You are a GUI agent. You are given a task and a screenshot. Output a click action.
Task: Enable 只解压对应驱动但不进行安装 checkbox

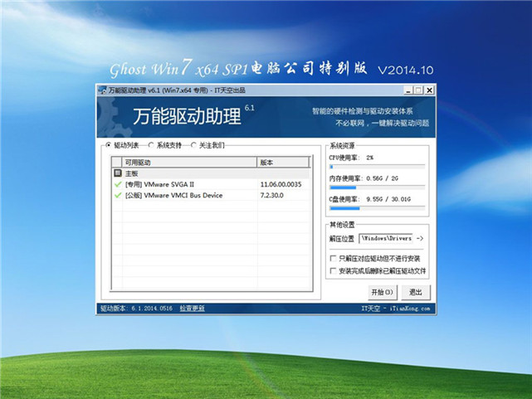pos(333,259)
